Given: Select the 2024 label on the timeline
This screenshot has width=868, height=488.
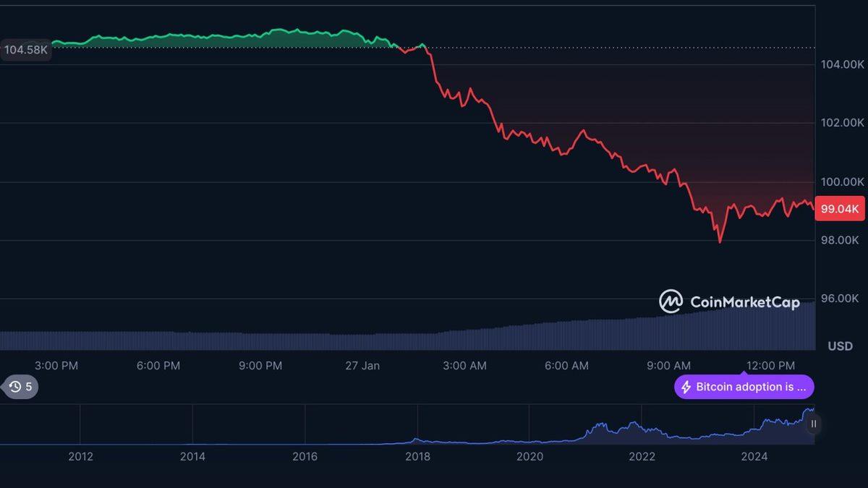Looking at the screenshot, I should pos(755,456).
